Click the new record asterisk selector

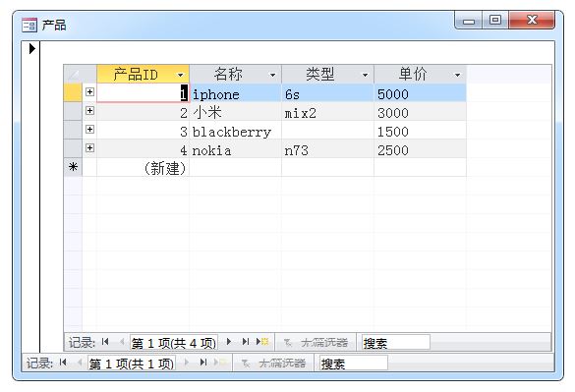coord(73,167)
